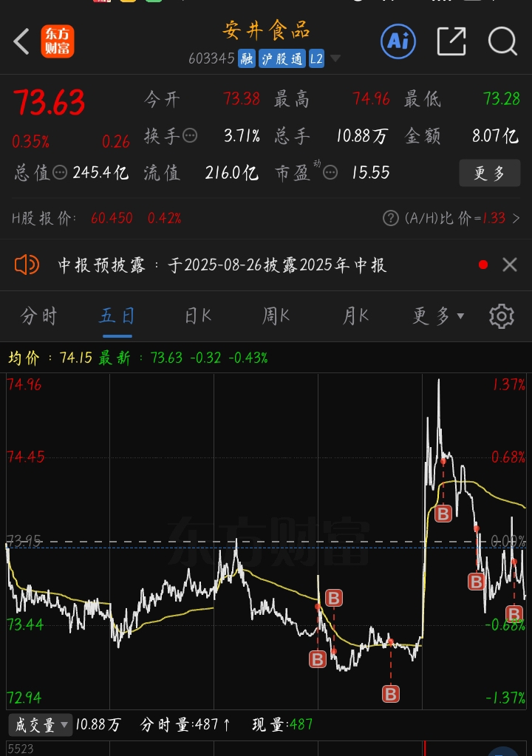Tap the info icon next to 换手
The image size is (532, 756).
(190, 135)
